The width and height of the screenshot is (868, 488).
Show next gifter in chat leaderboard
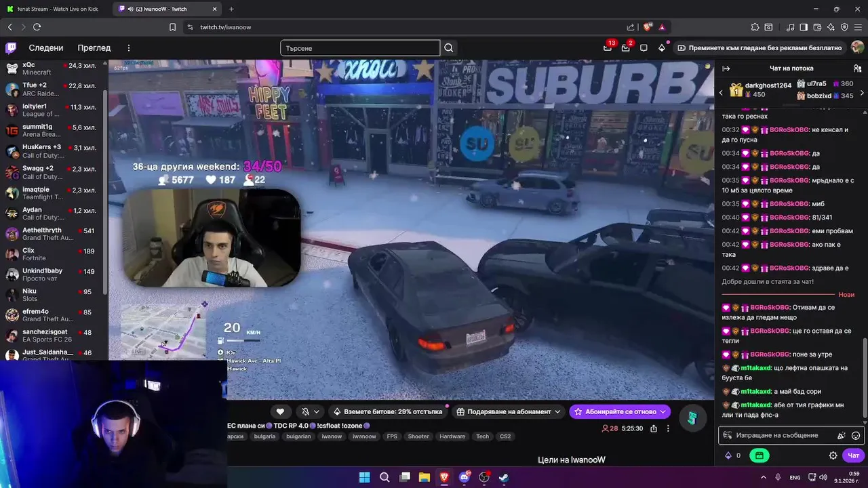point(862,93)
